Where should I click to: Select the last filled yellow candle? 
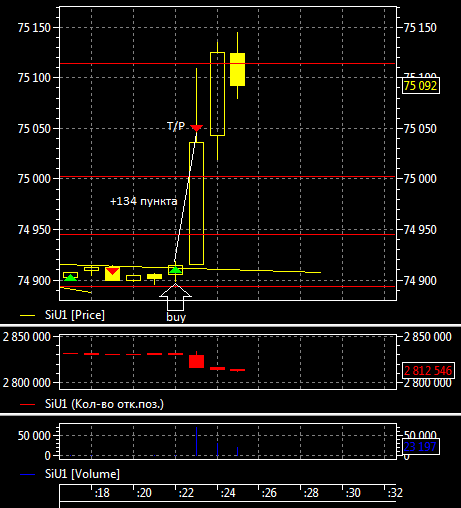pyautogui.click(x=237, y=69)
